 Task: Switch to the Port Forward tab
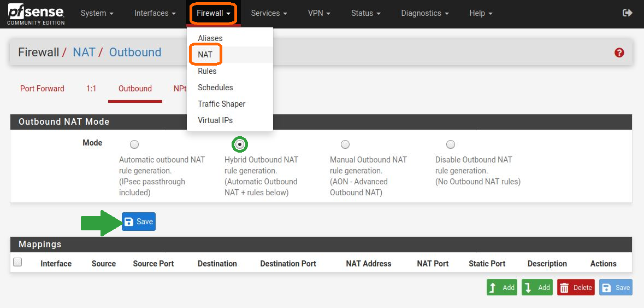42,89
